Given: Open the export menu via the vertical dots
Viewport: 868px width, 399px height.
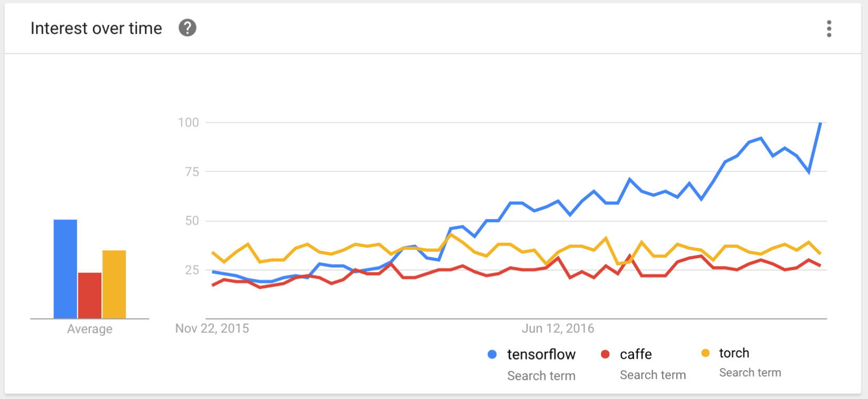Looking at the screenshot, I should (x=829, y=29).
